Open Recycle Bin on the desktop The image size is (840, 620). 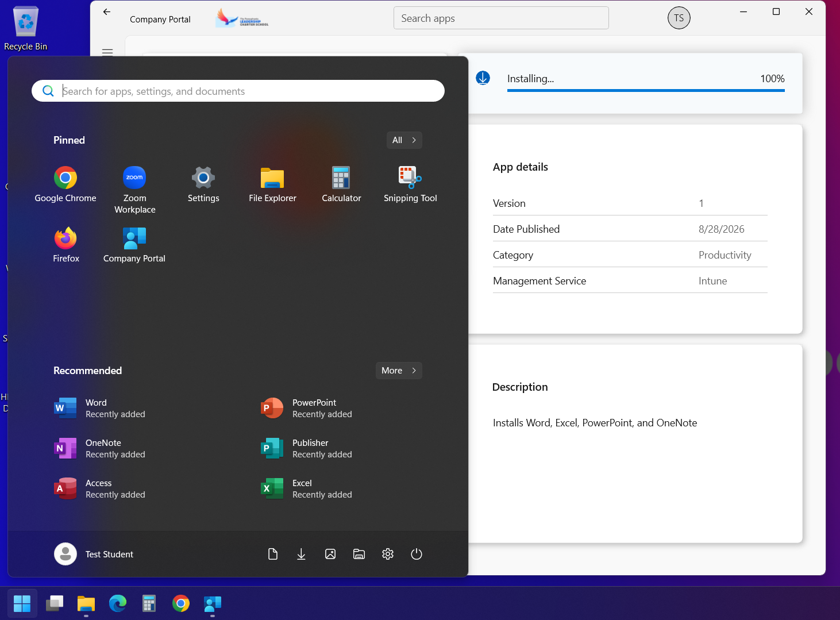click(x=25, y=29)
